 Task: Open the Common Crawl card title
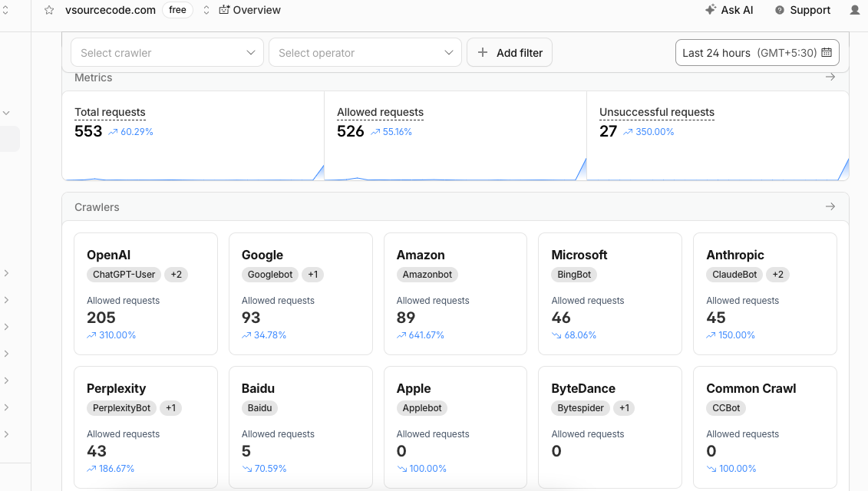click(751, 389)
